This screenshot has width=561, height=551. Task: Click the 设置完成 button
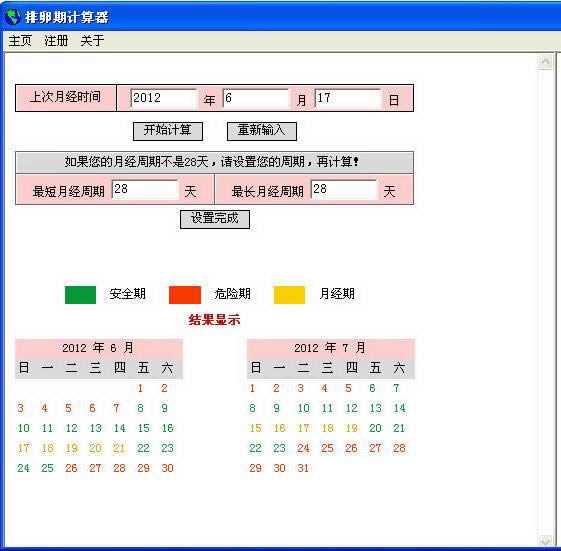(215, 219)
